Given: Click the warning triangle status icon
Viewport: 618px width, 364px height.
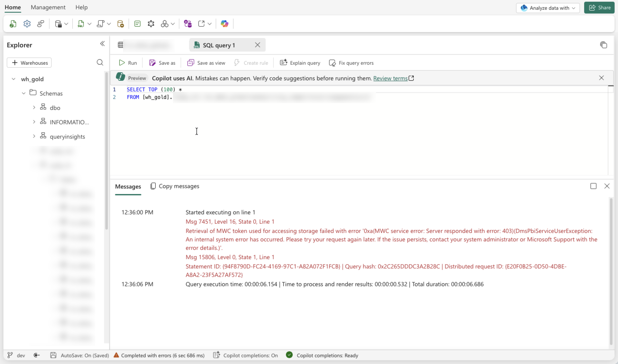Looking at the screenshot, I should pyautogui.click(x=116, y=355).
